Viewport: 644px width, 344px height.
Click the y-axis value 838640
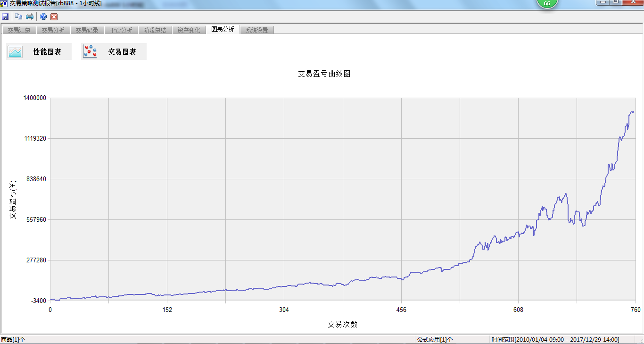[x=36, y=179]
